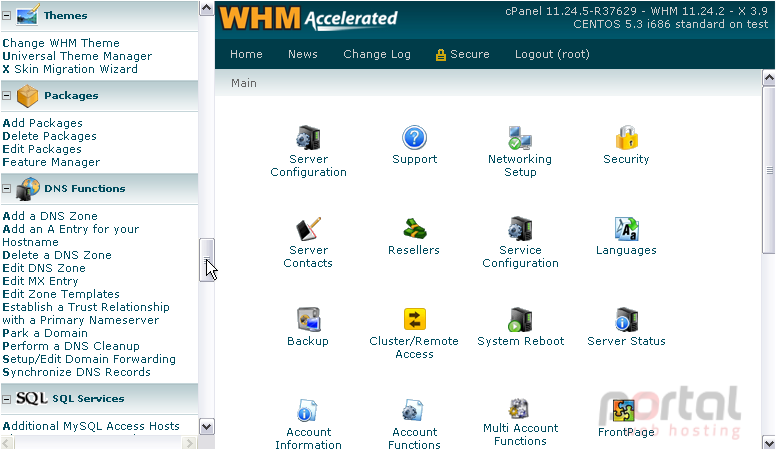Open Perform a DNS Cleanup
Viewport: 776px width, 450px height.
tap(71, 346)
